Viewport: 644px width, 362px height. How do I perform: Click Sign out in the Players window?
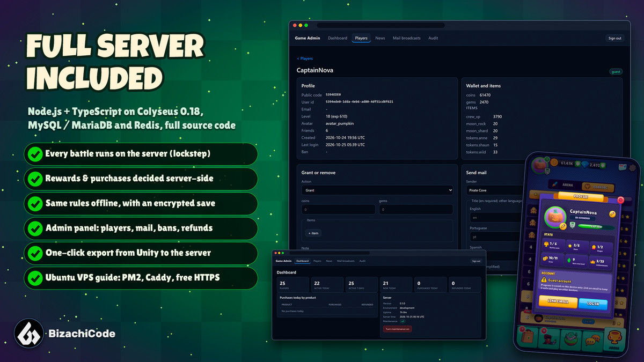(614, 38)
